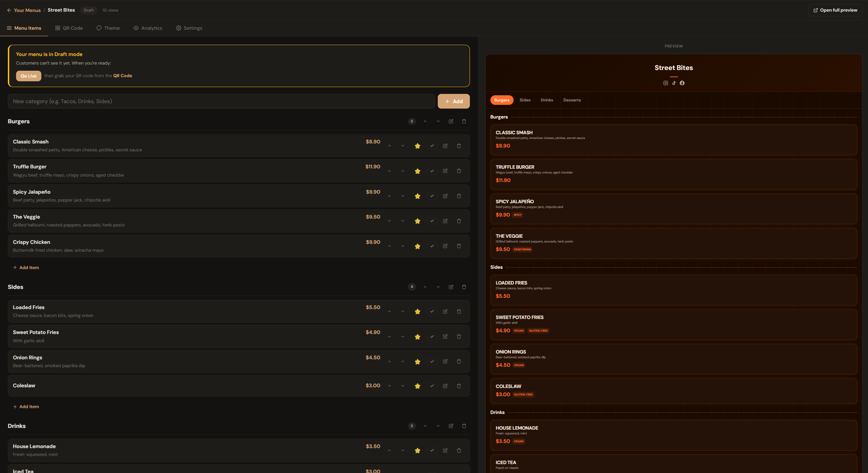Edit The Veggie item
This screenshot has width=868, height=473.
(445, 221)
